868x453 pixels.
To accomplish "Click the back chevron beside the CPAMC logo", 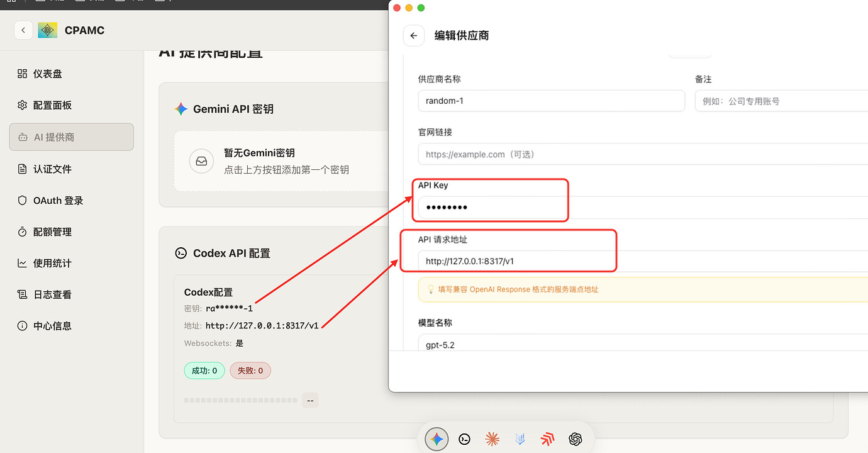I will [23, 30].
